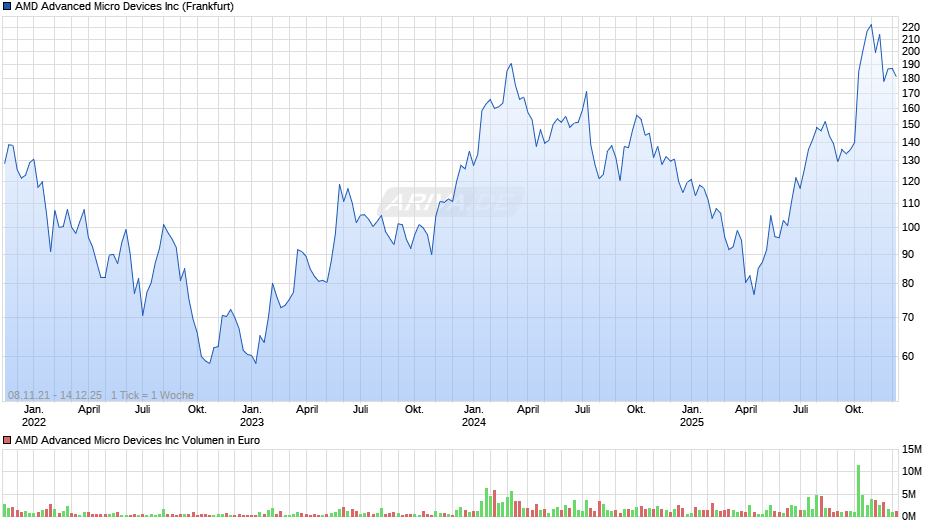Click the 170 price axis label

click(911, 93)
